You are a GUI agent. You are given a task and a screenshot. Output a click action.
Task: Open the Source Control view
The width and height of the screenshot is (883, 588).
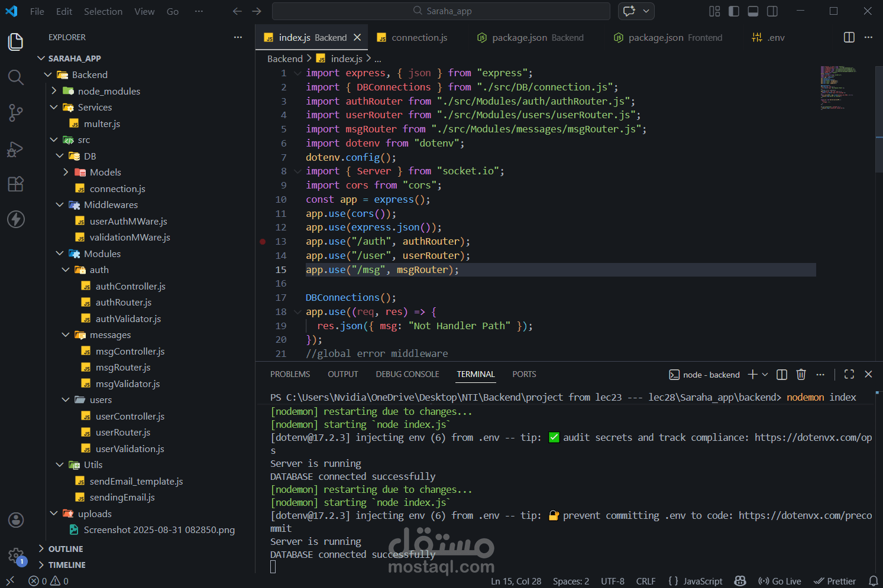(16, 113)
